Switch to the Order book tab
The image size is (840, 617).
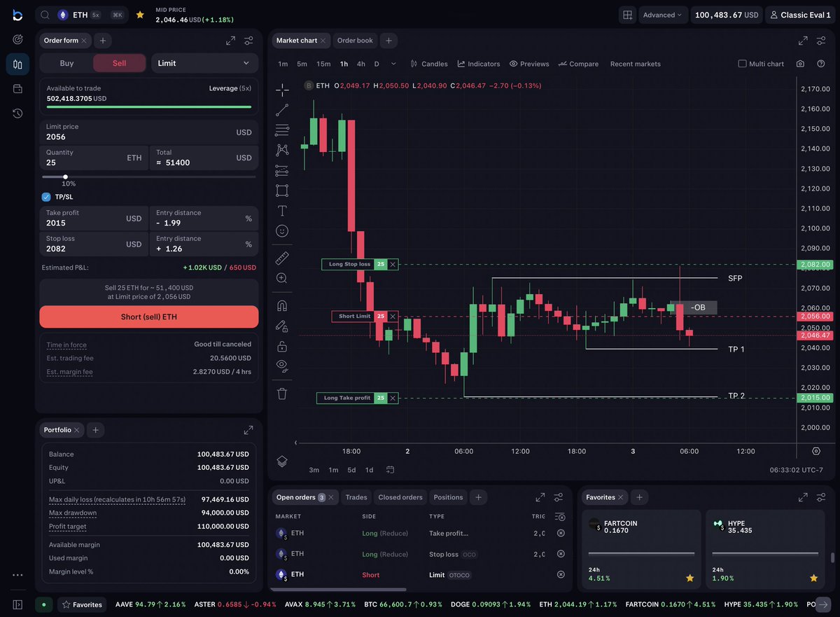(x=355, y=41)
